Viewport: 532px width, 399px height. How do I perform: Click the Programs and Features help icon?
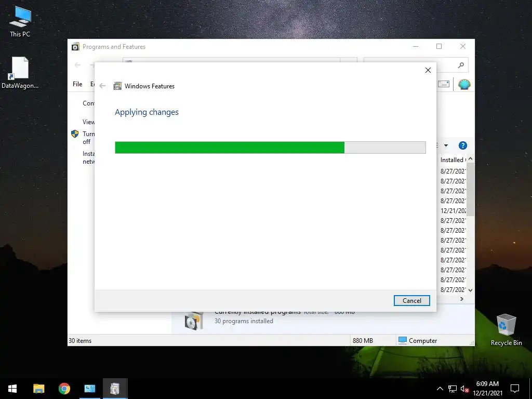[x=463, y=145]
